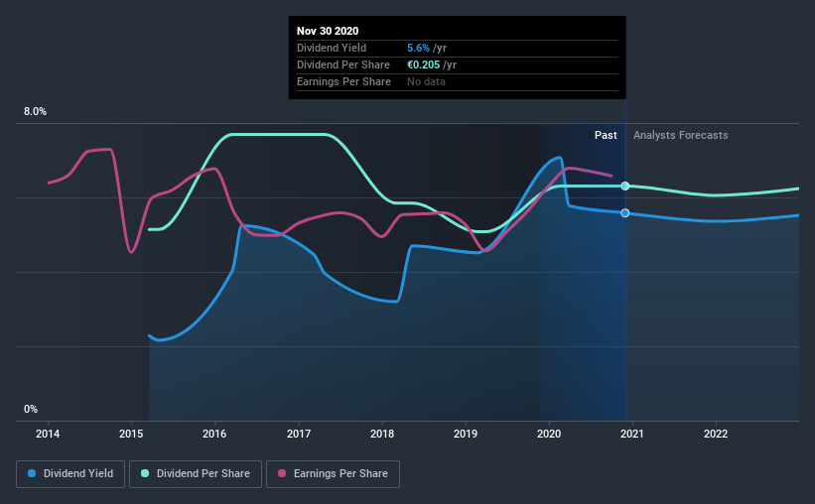
Task: Click the Dividend Per Share row label in tooltip
Action: click(x=343, y=64)
